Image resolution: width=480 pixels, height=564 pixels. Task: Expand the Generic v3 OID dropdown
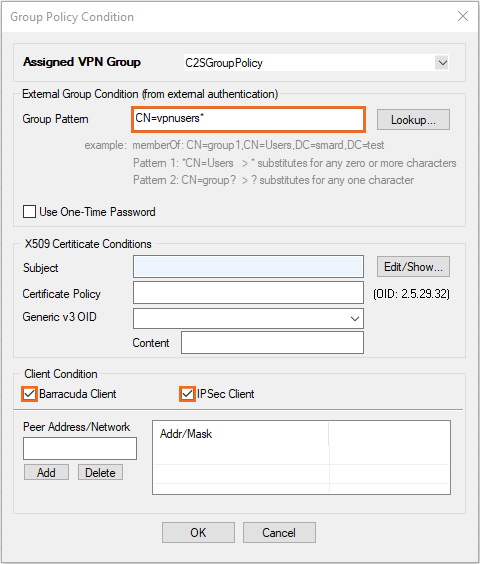pyautogui.click(x=248, y=318)
